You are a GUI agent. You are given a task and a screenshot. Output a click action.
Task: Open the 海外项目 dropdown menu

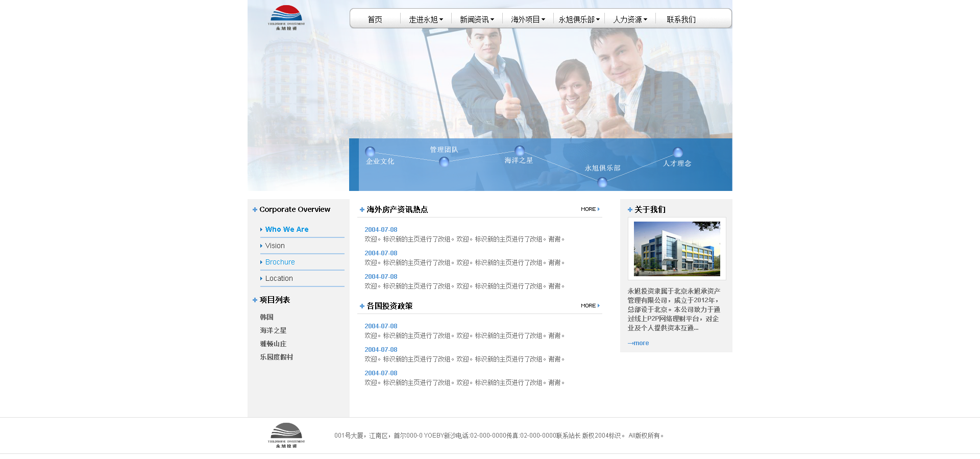[x=528, y=19]
